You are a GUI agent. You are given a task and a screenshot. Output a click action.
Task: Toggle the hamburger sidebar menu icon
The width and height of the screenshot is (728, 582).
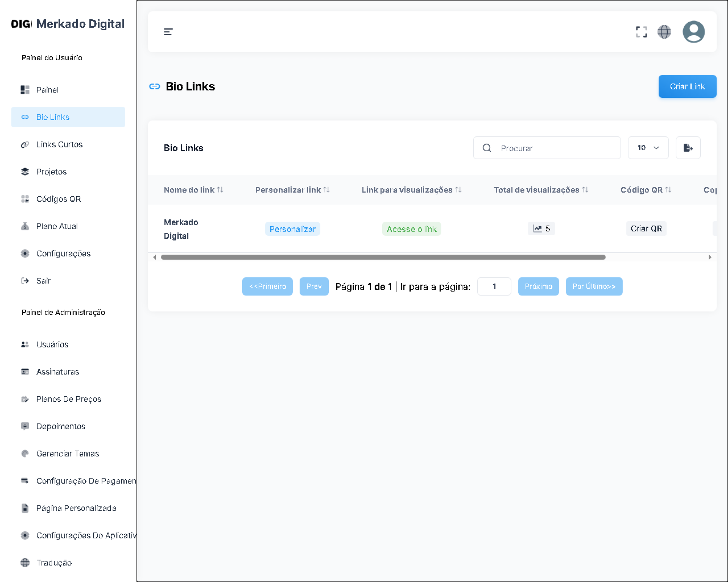coord(168,32)
